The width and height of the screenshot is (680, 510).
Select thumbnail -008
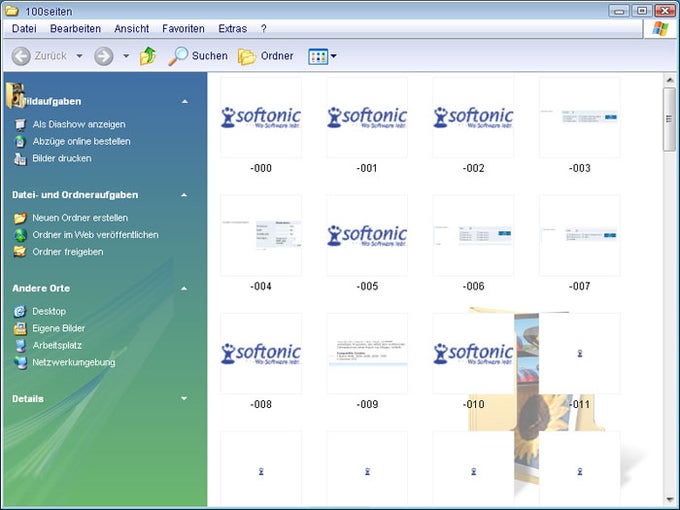(261, 353)
